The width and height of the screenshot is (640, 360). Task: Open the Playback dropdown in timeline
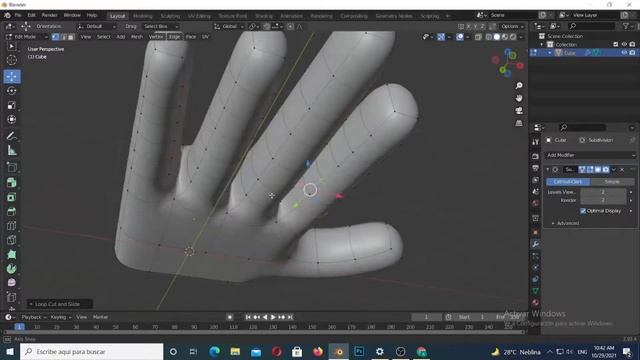click(33, 317)
